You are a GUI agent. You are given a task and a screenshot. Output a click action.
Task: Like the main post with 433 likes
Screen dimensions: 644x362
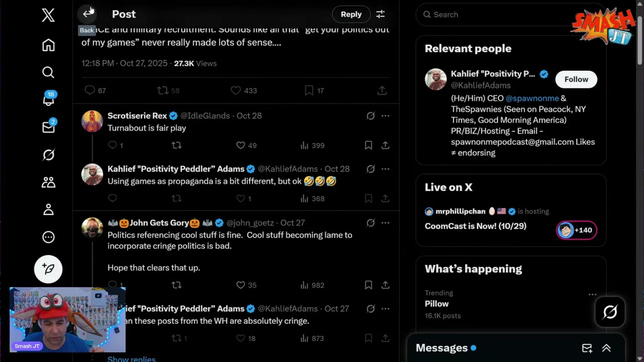pyautogui.click(x=236, y=90)
